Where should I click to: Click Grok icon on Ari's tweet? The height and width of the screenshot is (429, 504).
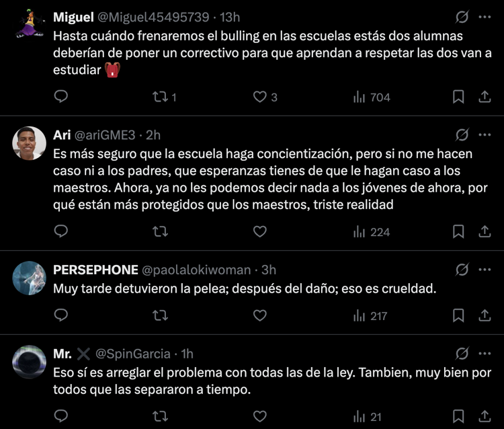tap(462, 135)
